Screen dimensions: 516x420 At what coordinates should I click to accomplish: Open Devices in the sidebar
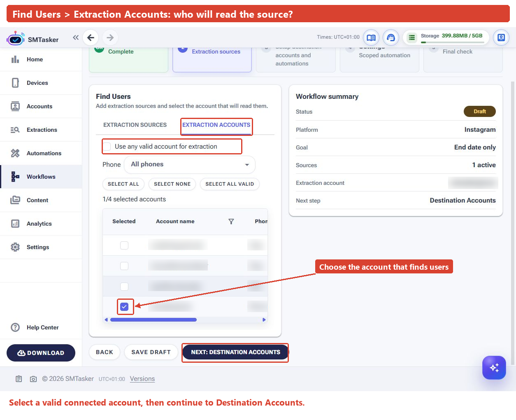coord(41,83)
